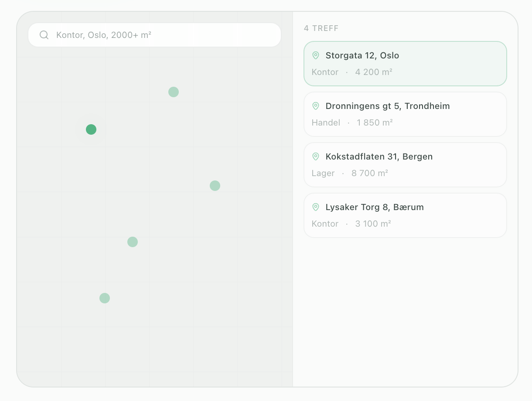Click the 4 200 m² area value
The image size is (532, 401).
tap(374, 72)
